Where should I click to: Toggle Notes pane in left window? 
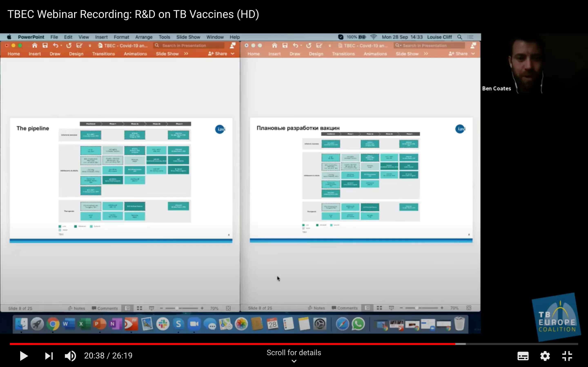coord(77,308)
